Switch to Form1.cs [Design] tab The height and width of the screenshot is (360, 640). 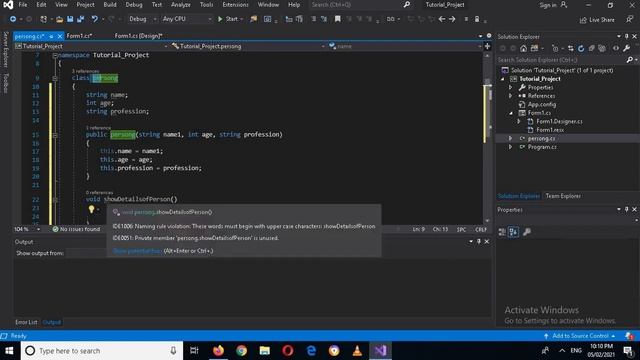[138, 36]
